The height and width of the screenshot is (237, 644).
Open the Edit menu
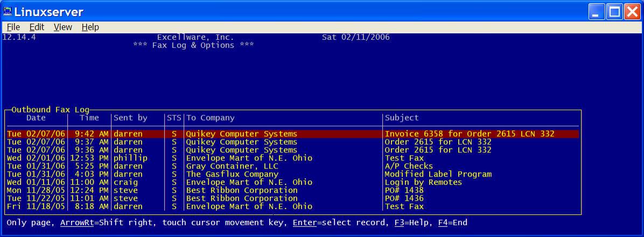(37, 27)
